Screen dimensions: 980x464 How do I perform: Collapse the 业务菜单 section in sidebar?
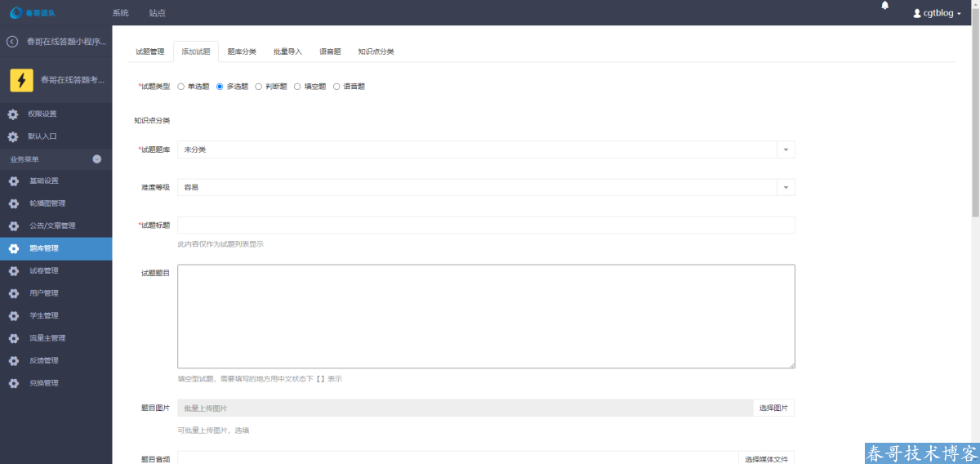(97, 159)
